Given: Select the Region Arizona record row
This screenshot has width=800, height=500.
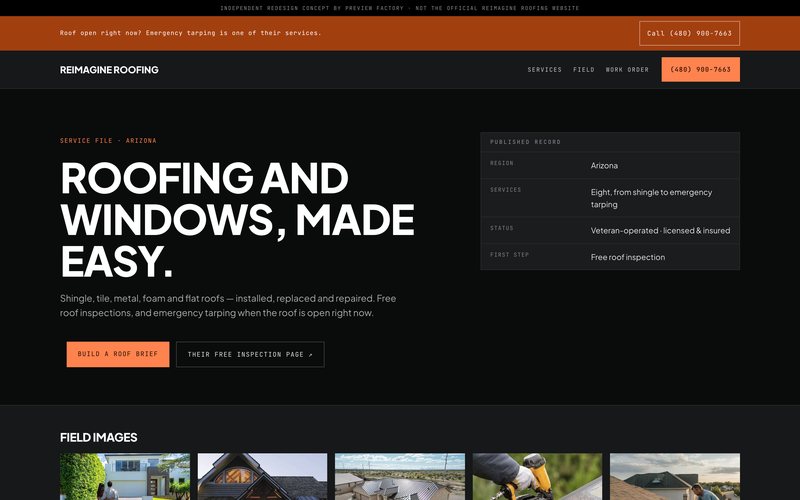Looking at the screenshot, I should point(610,165).
